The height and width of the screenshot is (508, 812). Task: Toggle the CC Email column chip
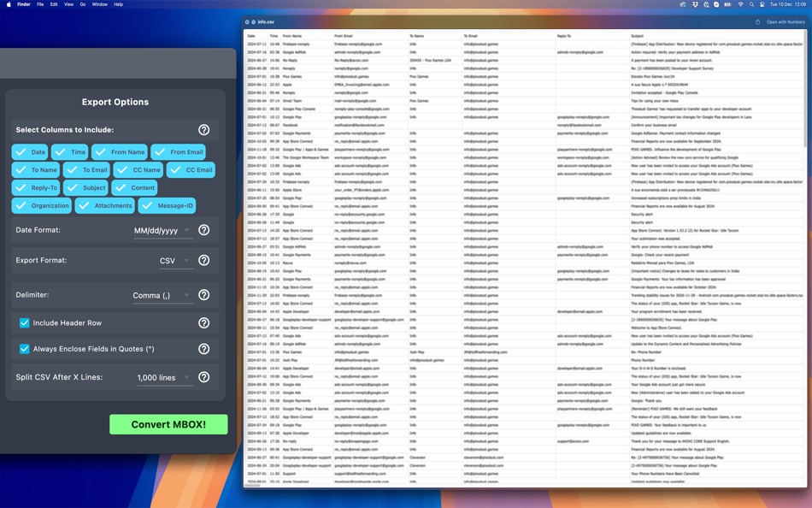pos(191,170)
